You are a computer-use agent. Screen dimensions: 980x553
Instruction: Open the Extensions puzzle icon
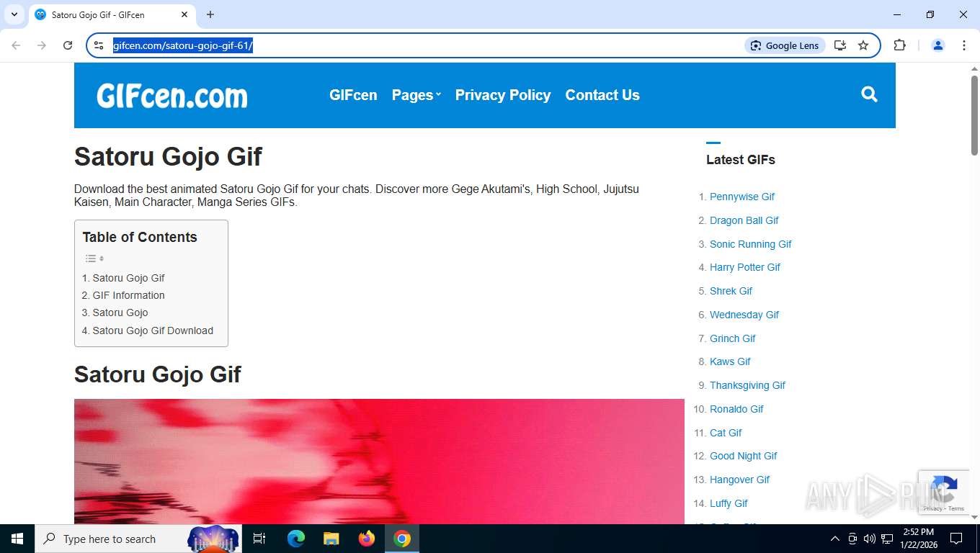click(899, 45)
